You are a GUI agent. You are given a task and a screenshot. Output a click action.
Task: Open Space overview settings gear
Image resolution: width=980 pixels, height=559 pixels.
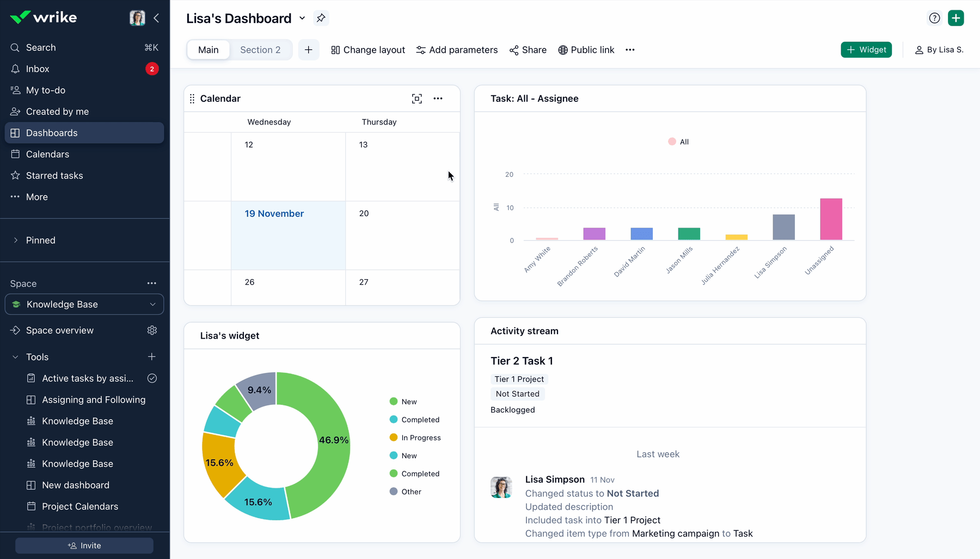tap(152, 330)
